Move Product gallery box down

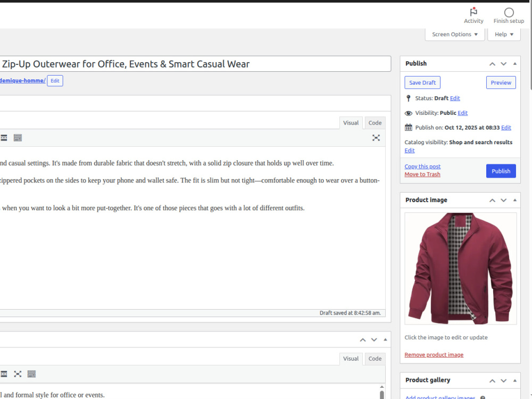point(503,381)
